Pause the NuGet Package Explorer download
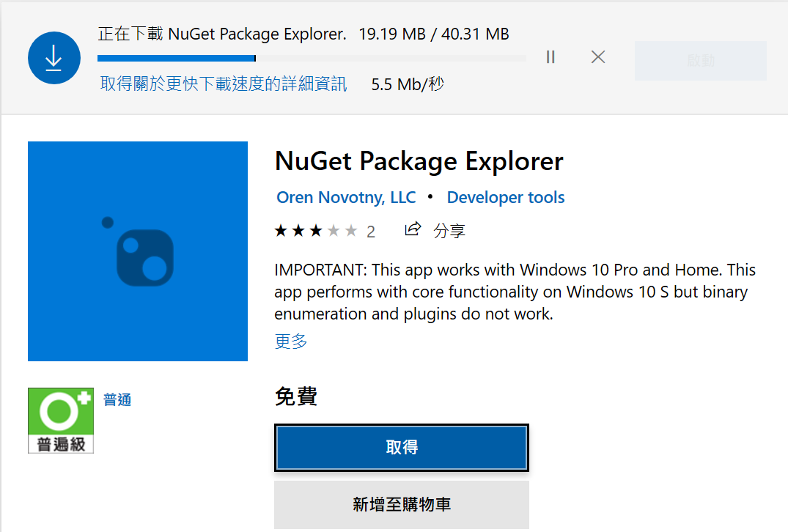 (550, 56)
